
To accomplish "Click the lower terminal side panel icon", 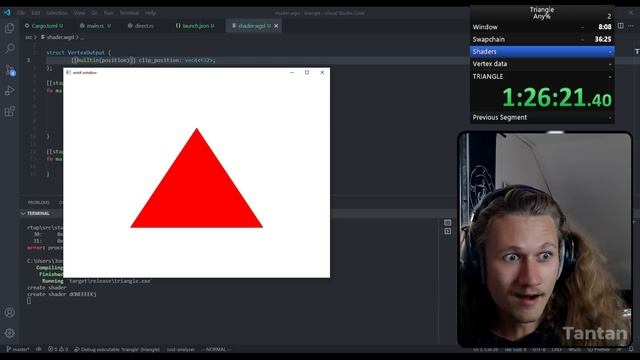I will click(447, 231).
